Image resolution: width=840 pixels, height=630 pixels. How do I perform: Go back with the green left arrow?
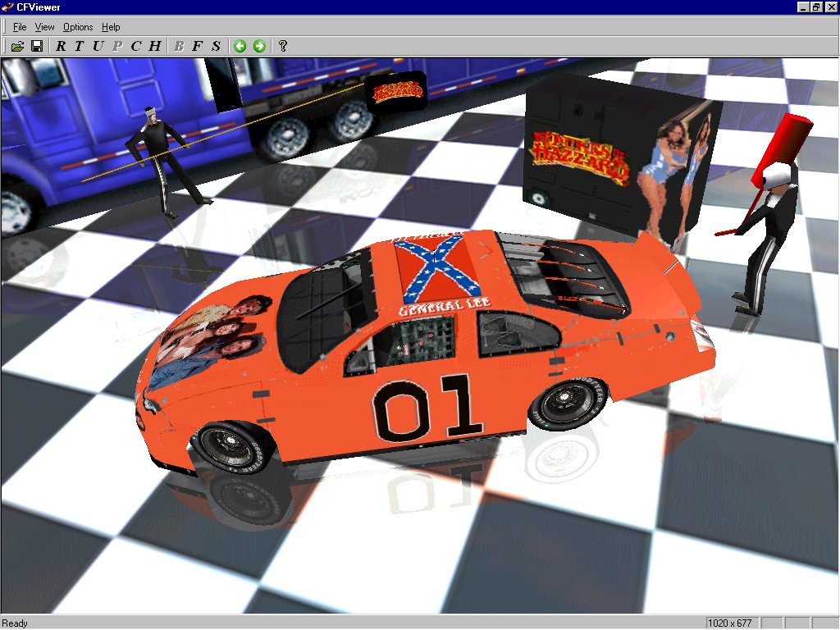point(240,46)
